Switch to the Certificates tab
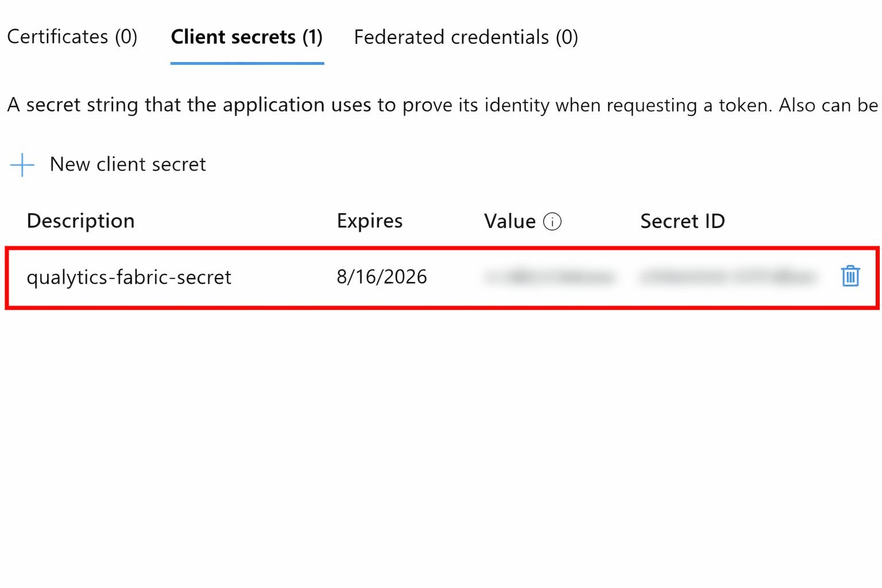882x588 pixels. tap(72, 37)
